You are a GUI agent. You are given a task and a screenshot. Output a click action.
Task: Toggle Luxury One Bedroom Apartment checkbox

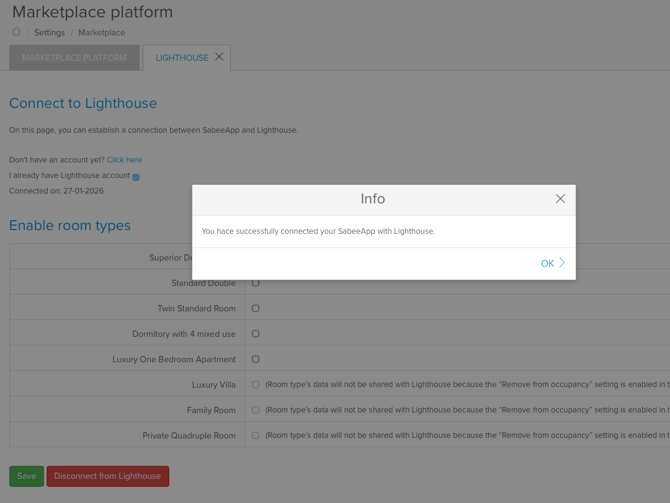click(256, 359)
